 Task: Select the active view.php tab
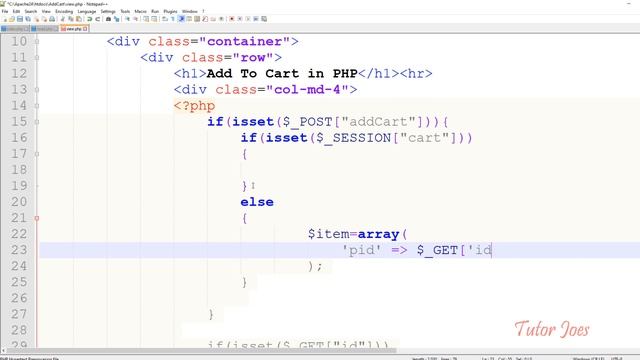click(x=74, y=29)
